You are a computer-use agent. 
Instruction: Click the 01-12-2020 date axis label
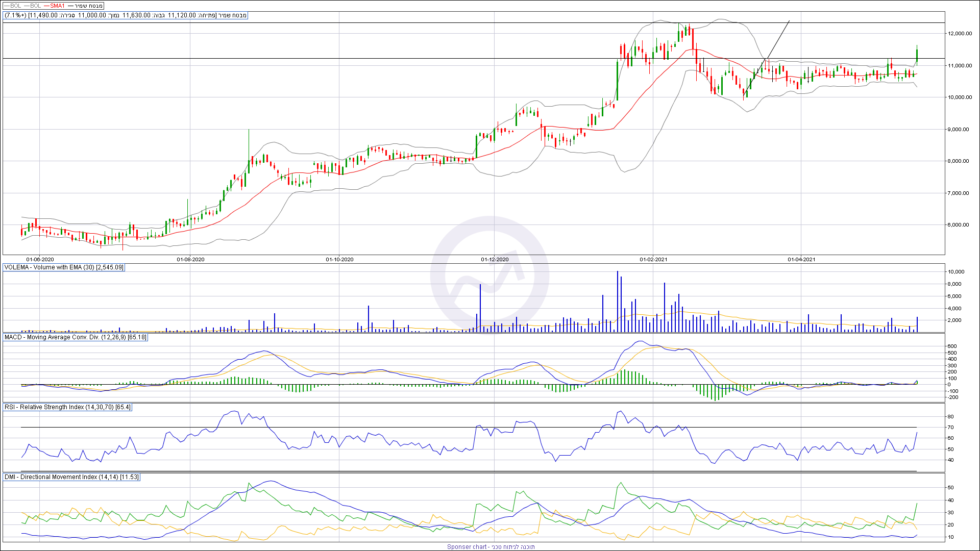tap(495, 260)
